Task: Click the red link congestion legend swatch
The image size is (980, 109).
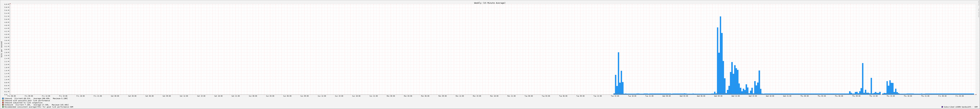Action: [3, 103]
